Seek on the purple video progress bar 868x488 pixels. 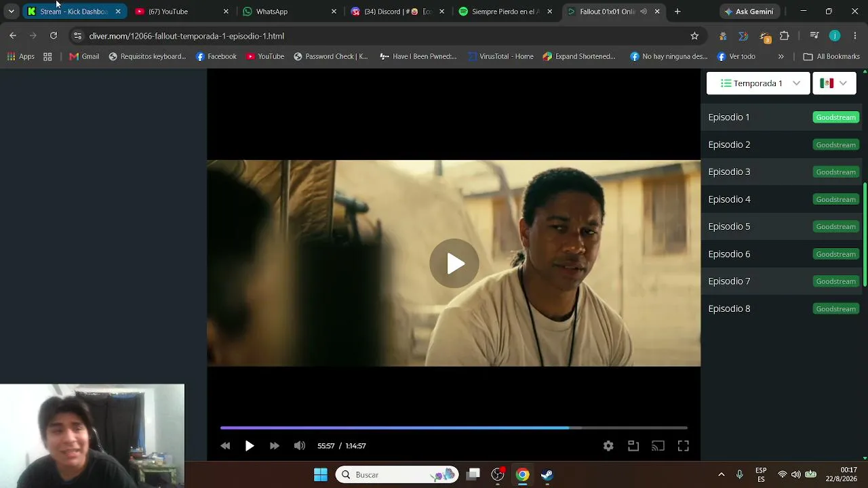point(454,428)
